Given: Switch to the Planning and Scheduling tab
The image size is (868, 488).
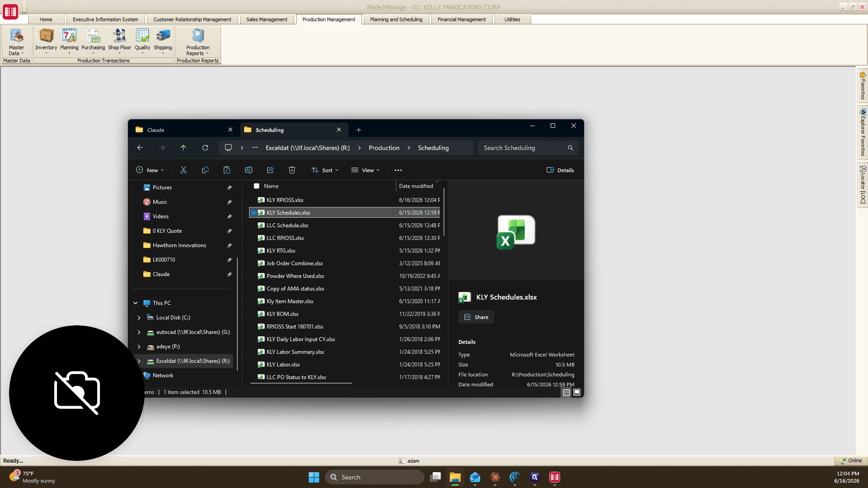Looking at the screenshot, I should (x=396, y=19).
